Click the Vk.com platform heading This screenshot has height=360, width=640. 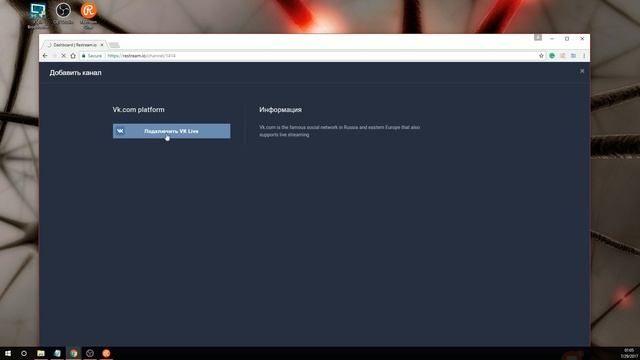[138, 109]
